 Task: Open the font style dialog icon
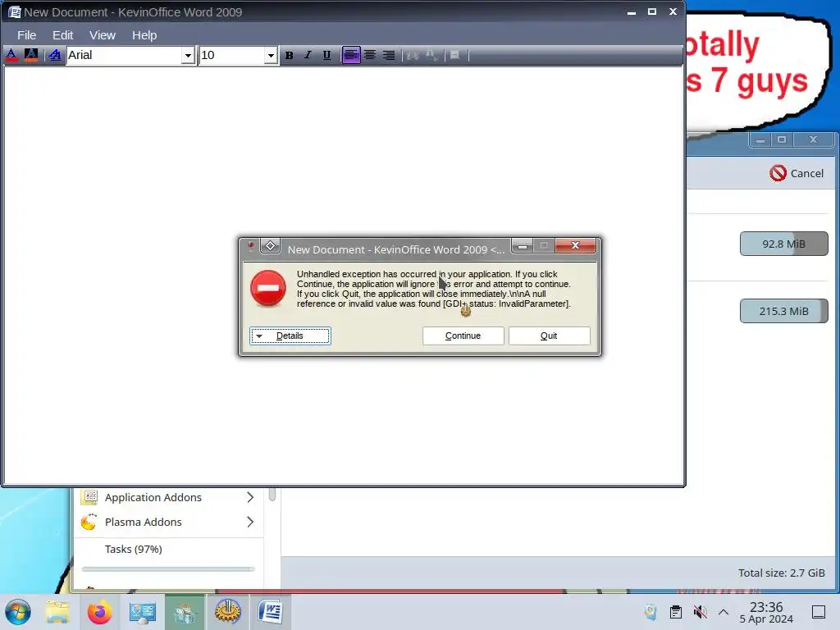55,55
